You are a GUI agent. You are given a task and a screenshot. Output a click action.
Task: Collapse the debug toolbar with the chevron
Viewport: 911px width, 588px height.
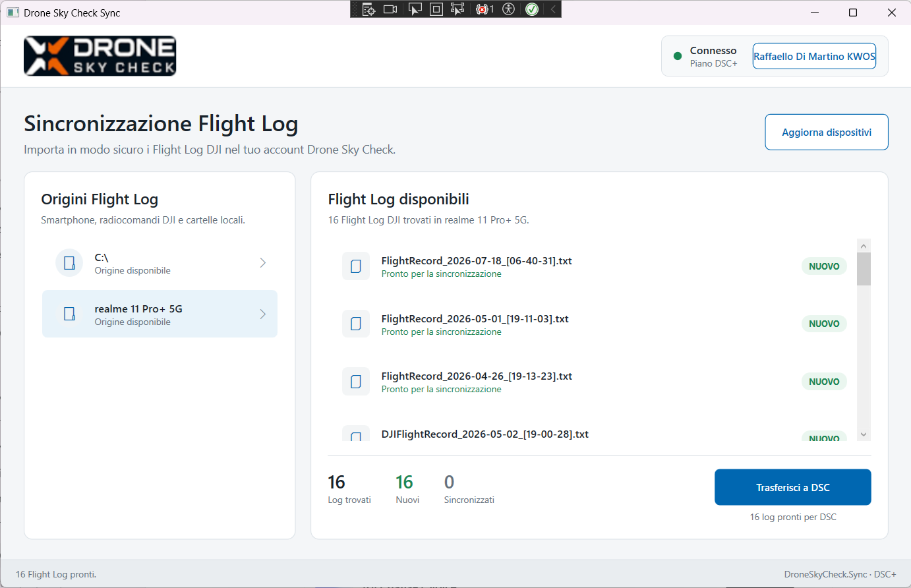click(x=553, y=9)
